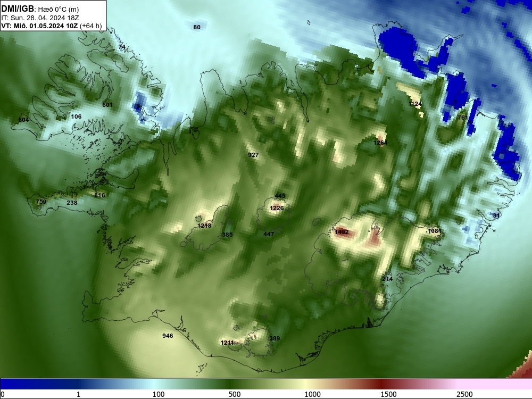Click the 'Hæð 0°C (m)' parameter label

(59, 9)
